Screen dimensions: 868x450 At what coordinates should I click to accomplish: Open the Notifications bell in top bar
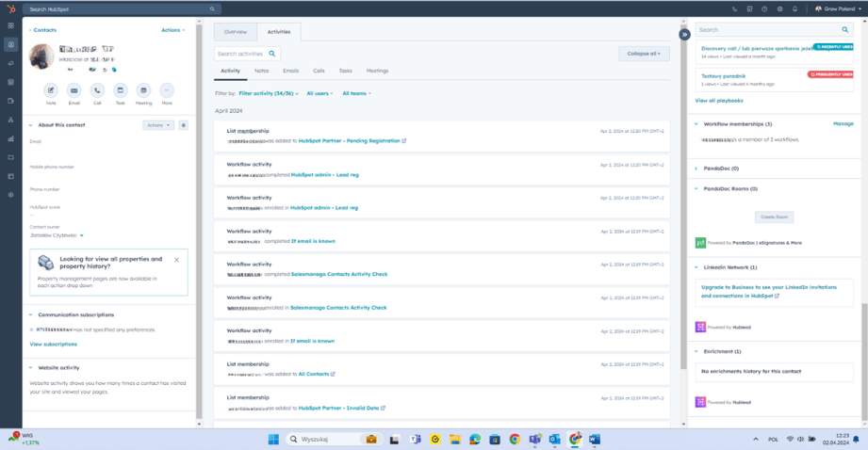coord(794,8)
